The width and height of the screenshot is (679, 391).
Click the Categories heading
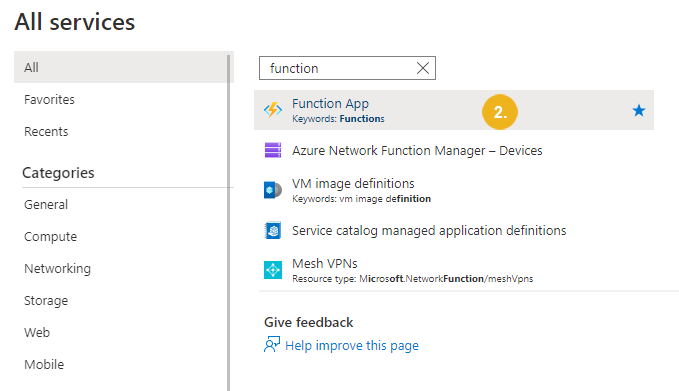pos(58,173)
